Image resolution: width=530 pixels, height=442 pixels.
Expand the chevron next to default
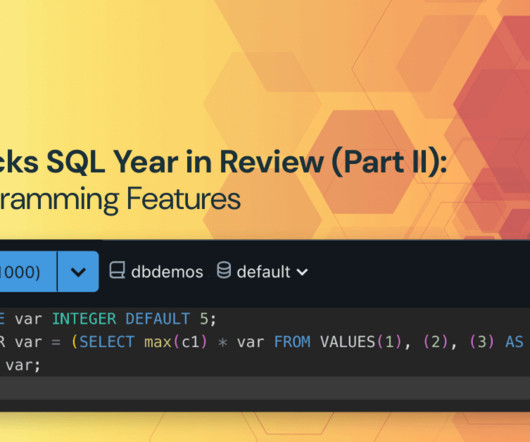(x=302, y=272)
